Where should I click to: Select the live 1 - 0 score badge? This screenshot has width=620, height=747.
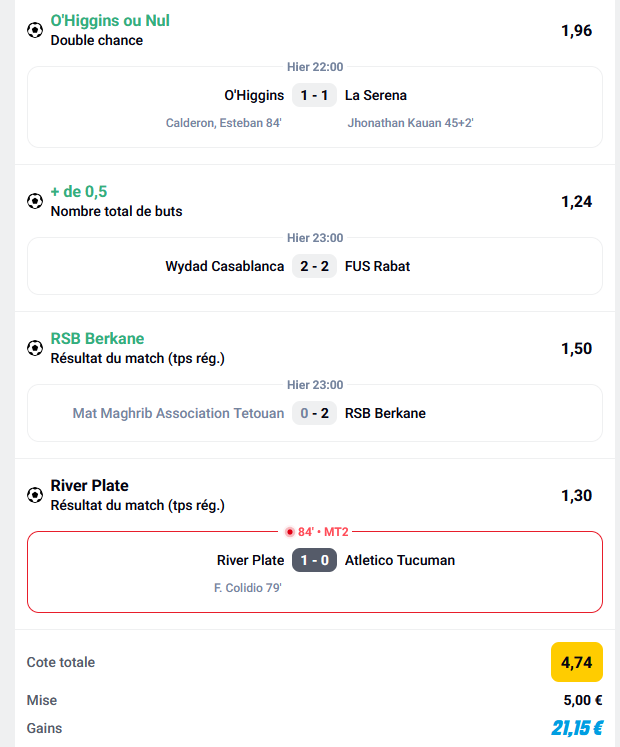click(x=315, y=560)
